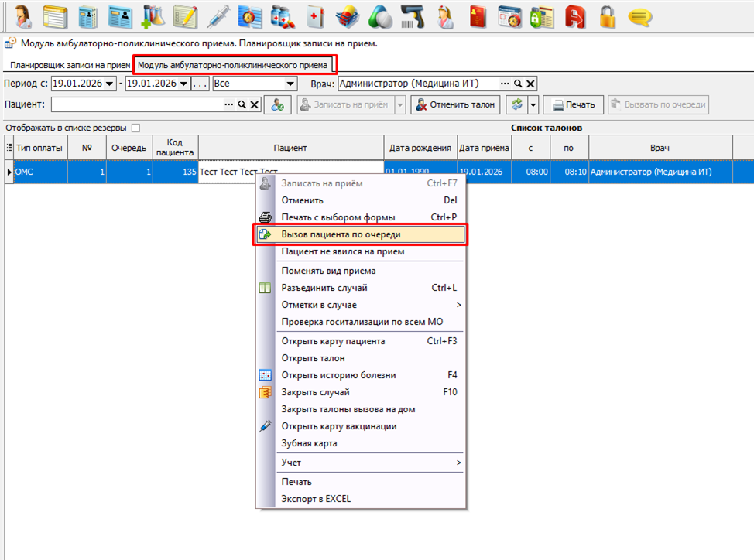The width and height of the screenshot is (754, 560).
Task: Click the 'Печать' toolbar button
Action: (573, 105)
